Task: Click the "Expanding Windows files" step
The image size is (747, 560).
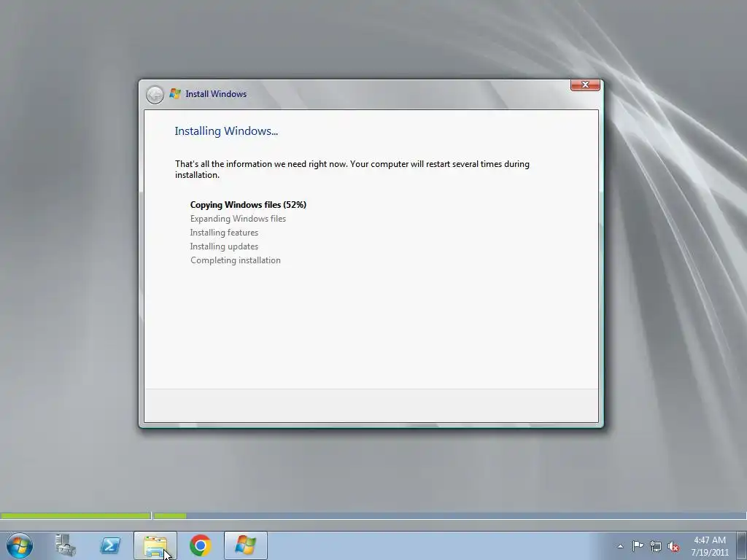Action: click(239, 219)
